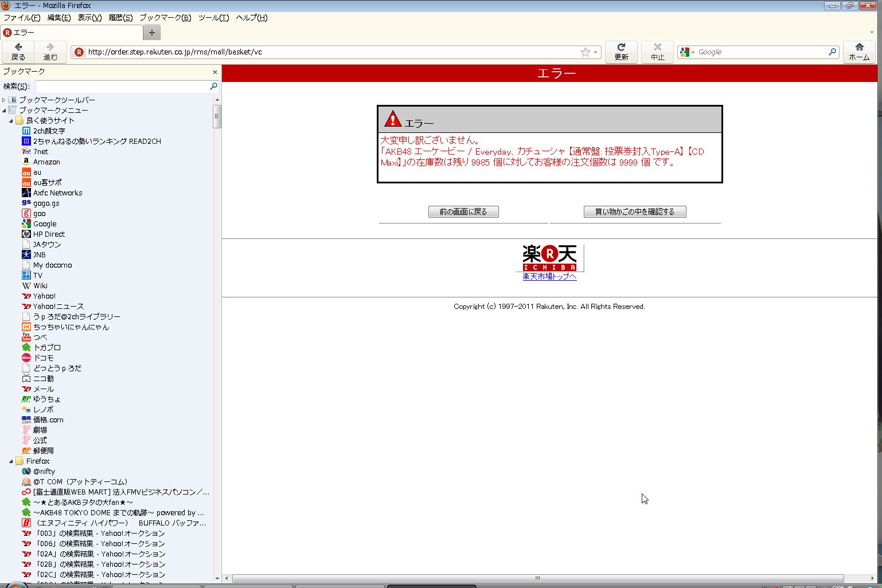Open the トガブロ bookmark
Image resolution: width=882 pixels, height=588 pixels.
click(x=41, y=348)
